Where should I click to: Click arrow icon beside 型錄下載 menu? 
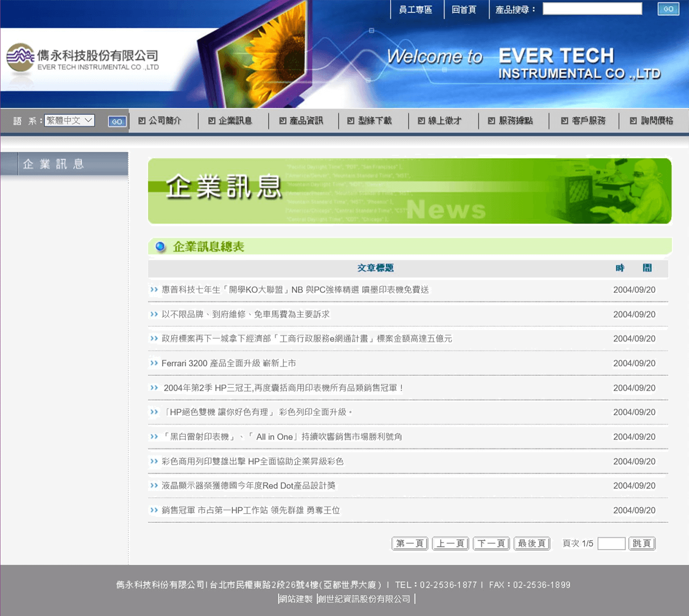[350, 121]
